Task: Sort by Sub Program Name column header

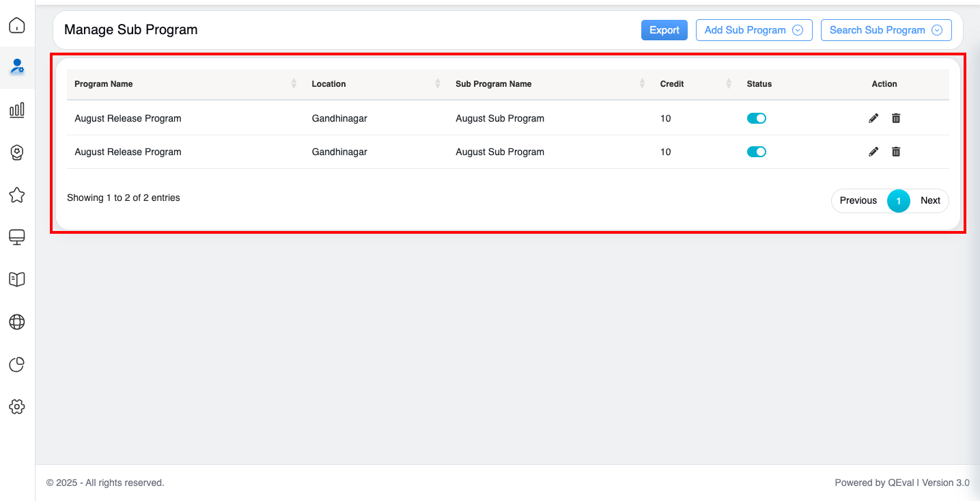Action: (x=493, y=84)
